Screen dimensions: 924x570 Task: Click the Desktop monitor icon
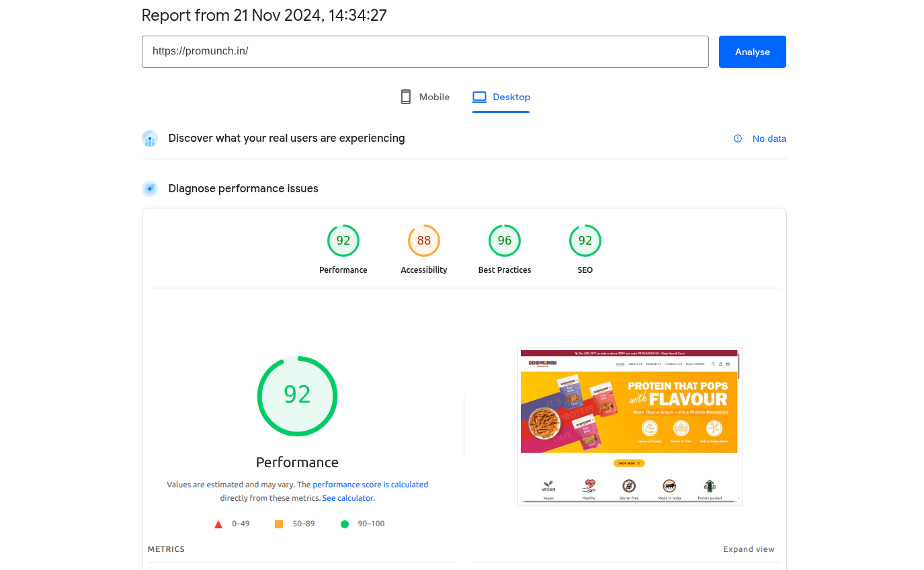tap(479, 97)
